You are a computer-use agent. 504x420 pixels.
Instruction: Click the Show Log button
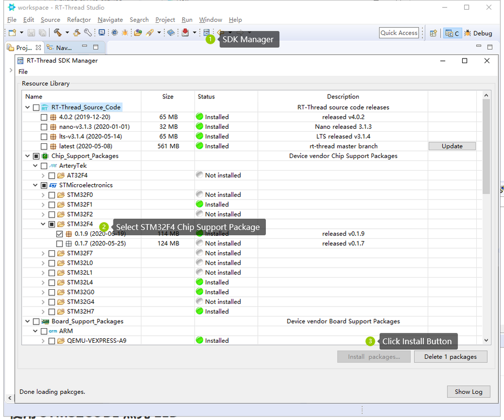468,392
